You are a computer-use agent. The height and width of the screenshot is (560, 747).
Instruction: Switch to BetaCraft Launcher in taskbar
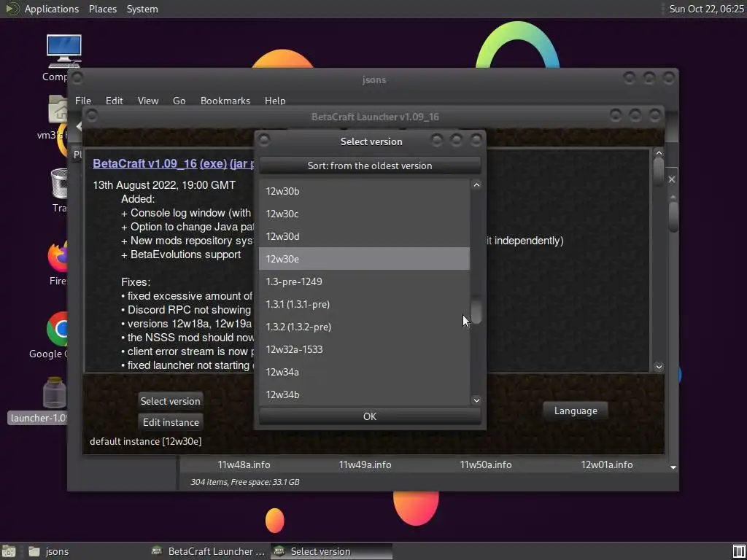208,551
